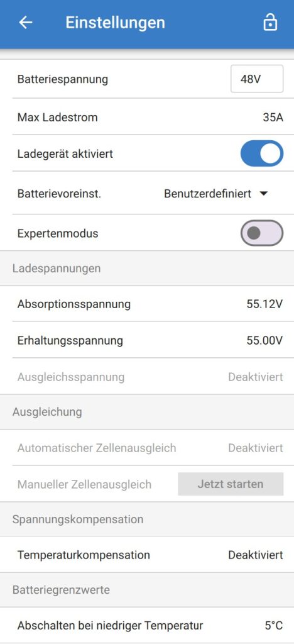Screen dimensions: 294x644
Task: Tap the 5°C low temperature value
Action: (x=274, y=626)
